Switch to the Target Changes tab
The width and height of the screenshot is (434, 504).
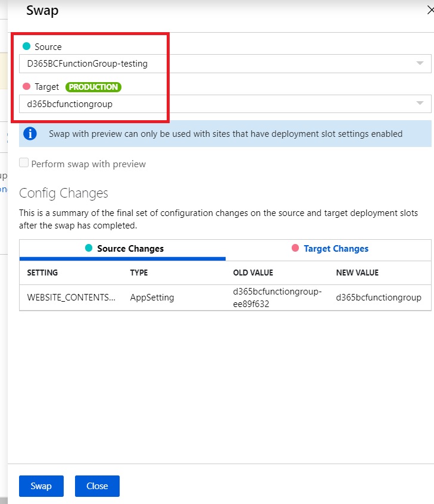point(329,249)
